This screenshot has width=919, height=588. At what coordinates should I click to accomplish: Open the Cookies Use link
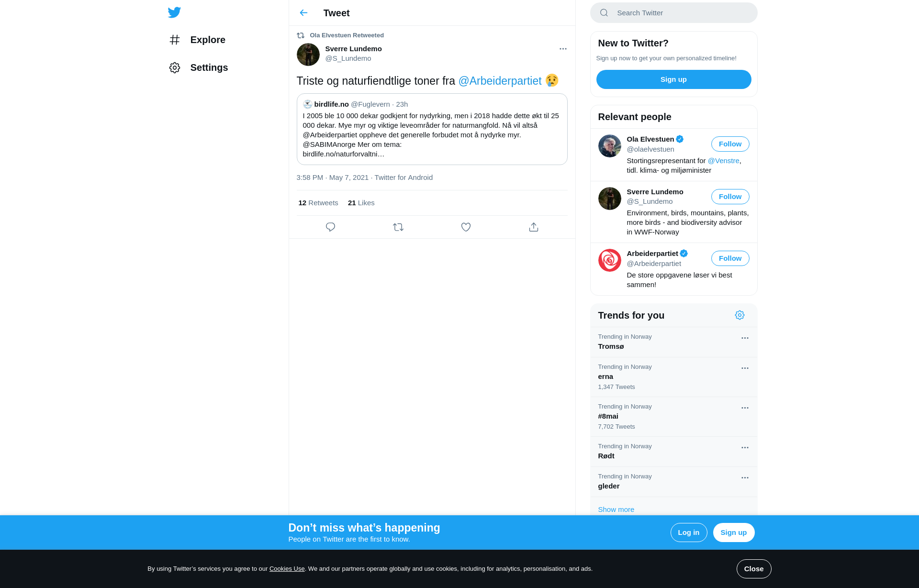click(x=287, y=569)
